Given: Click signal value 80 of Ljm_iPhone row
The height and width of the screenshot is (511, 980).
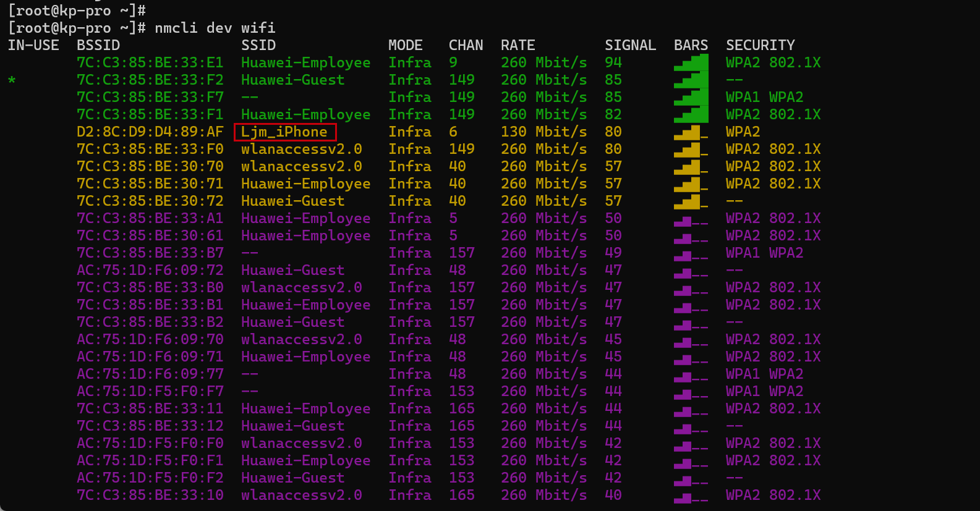Looking at the screenshot, I should click(613, 132).
